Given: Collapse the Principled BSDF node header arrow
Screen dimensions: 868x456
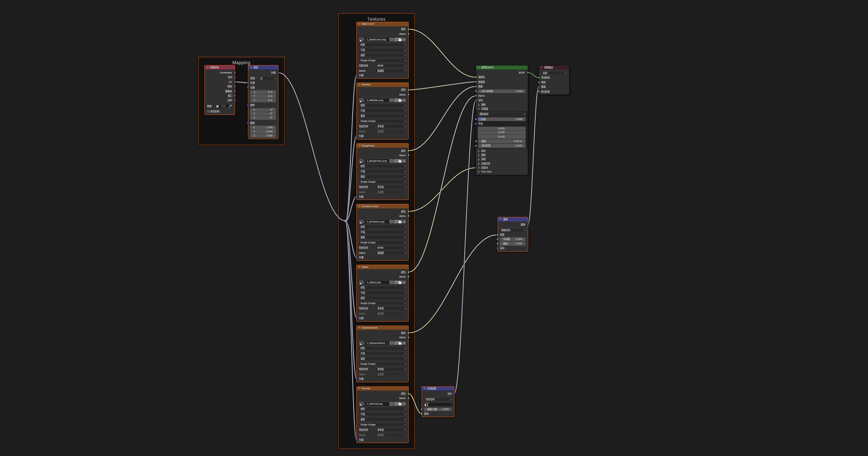Looking at the screenshot, I should (x=479, y=67).
